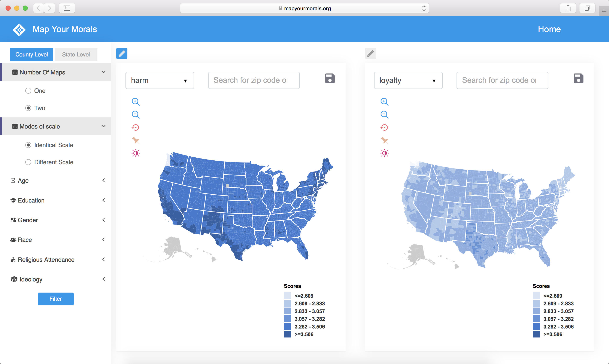Open the harm moral foundation dropdown
This screenshot has width=609, height=364.
[x=160, y=80]
